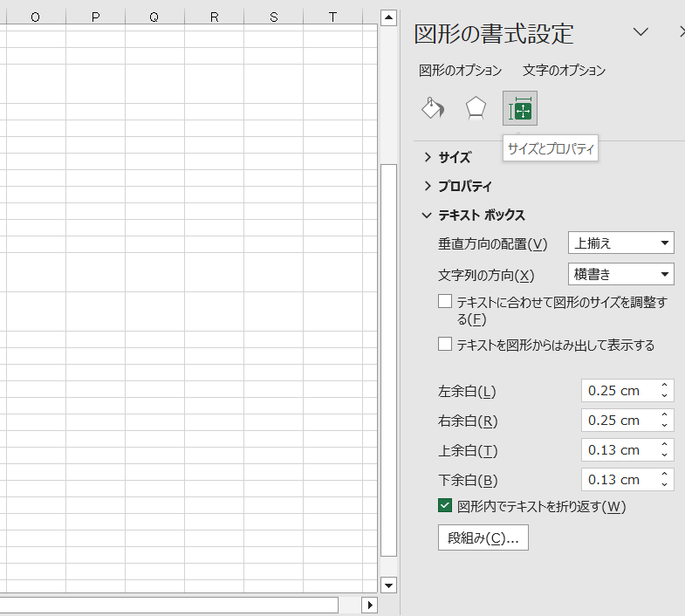Open 文字列の方向 dropdown showing 横書き
The width and height of the screenshot is (685, 616).
point(620,274)
